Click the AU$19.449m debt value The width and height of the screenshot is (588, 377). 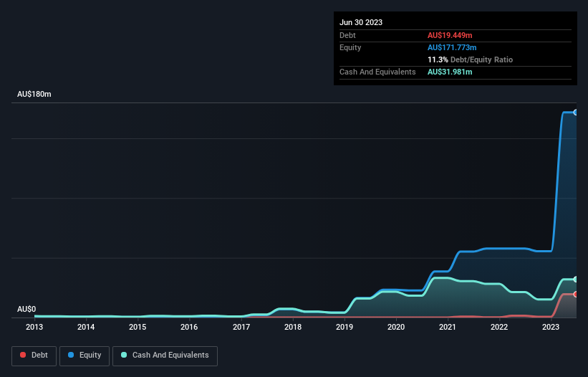[450, 35]
